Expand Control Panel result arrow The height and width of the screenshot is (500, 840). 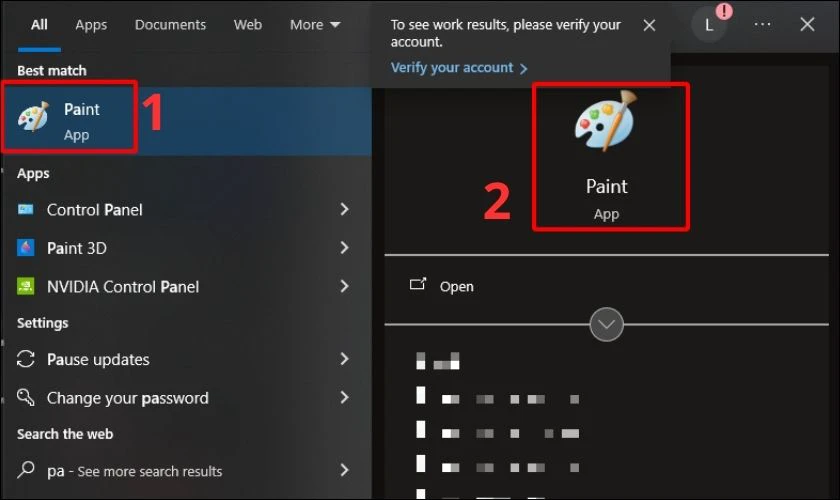coord(344,210)
